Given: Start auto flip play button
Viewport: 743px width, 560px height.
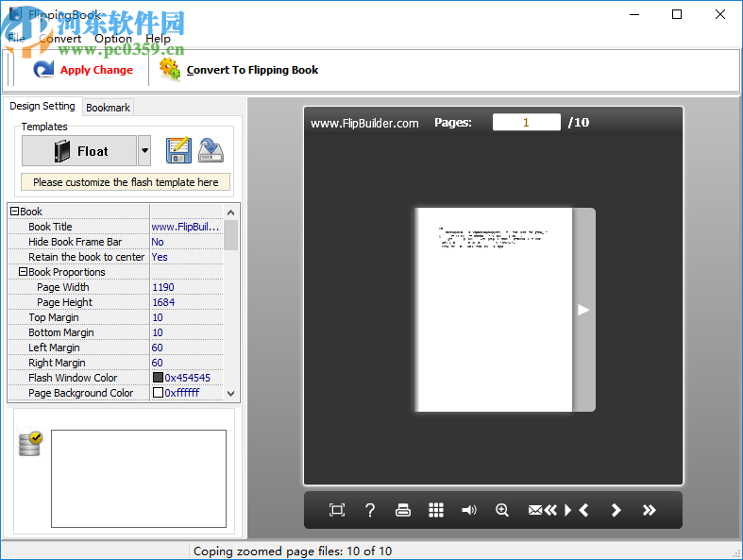Looking at the screenshot, I should 567,510.
